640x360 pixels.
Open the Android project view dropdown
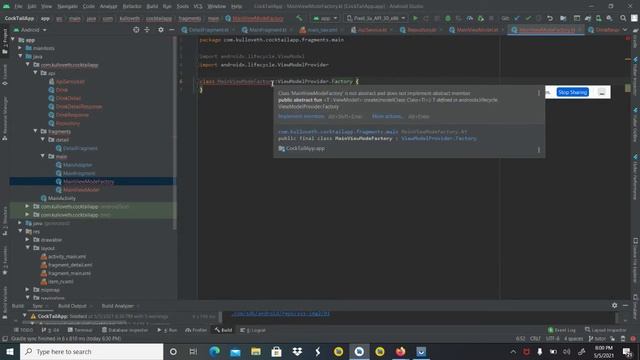click(30, 30)
